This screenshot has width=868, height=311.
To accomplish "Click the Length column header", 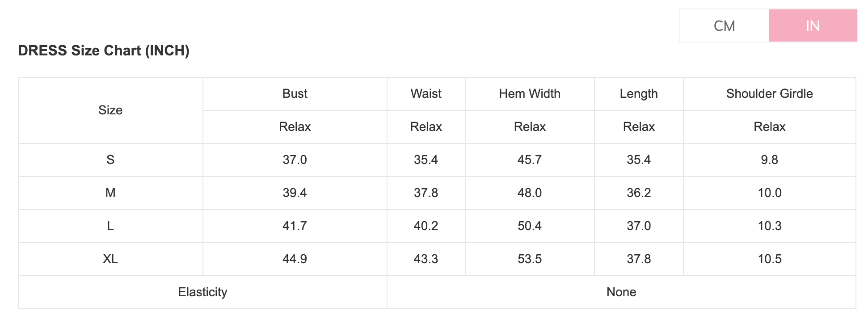I will tap(639, 94).
